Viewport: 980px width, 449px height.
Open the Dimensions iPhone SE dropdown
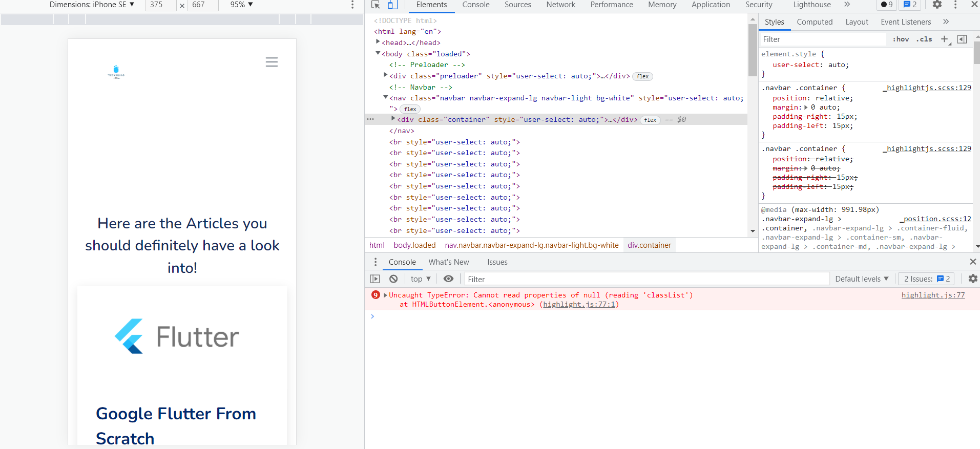pyautogui.click(x=92, y=5)
